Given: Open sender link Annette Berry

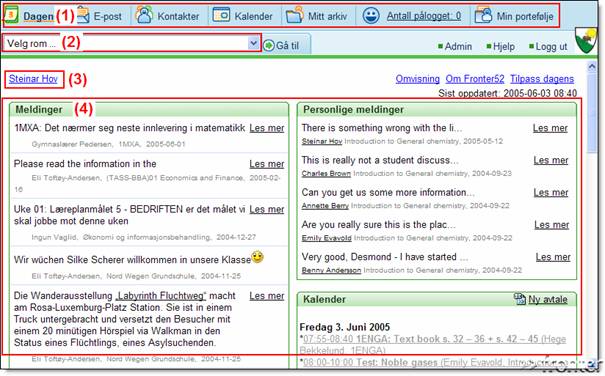Looking at the screenshot, I should [x=325, y=206].
